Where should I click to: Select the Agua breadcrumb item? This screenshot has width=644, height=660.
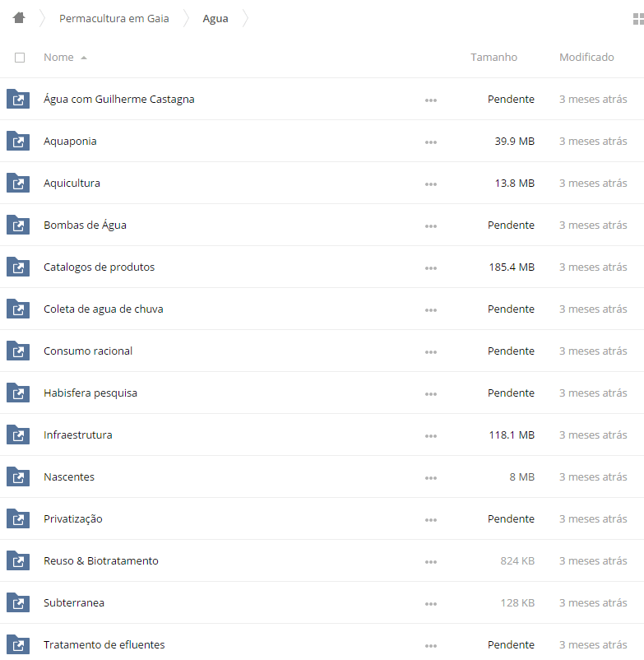click(215, 19)
